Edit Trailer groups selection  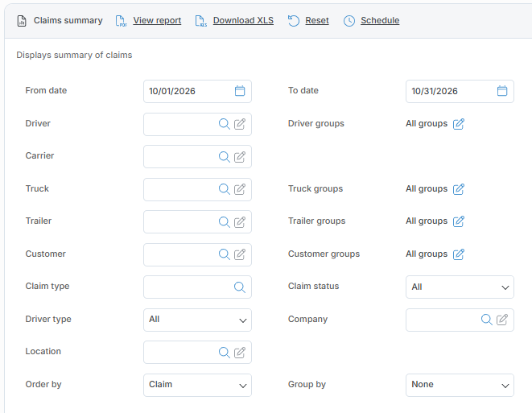pos(459,221)
